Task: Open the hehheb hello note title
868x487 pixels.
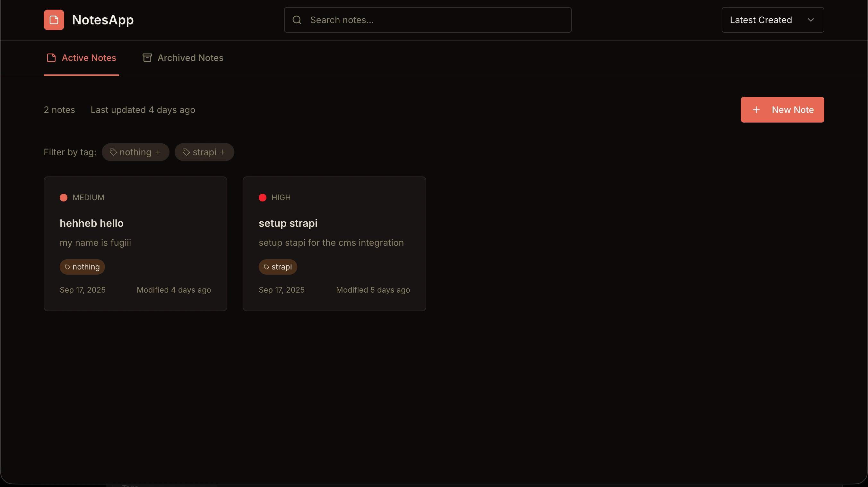Action: [x=92, y=223]
